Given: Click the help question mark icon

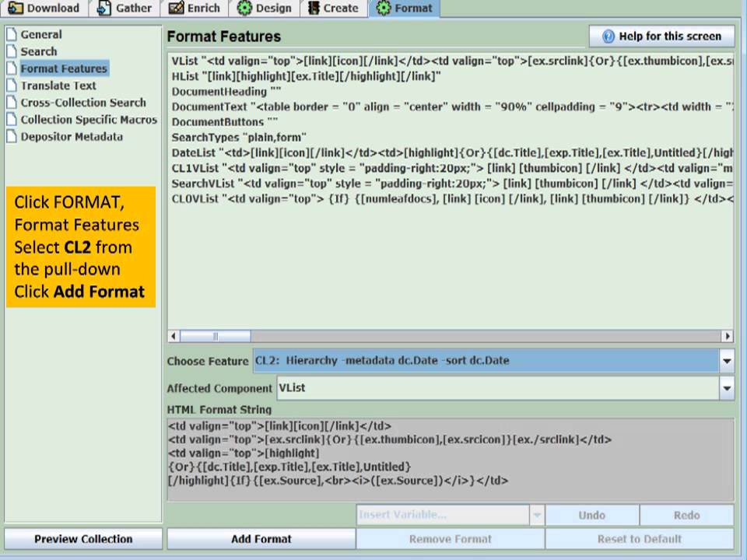Looking at the screenshot, I should click(x=608, y=37).
